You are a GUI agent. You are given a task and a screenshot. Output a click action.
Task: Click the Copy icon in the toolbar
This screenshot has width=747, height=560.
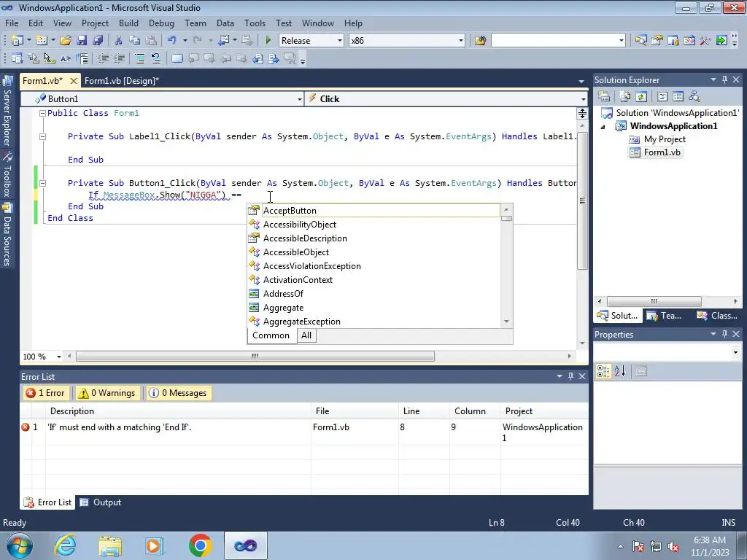(x=135, y=41)
